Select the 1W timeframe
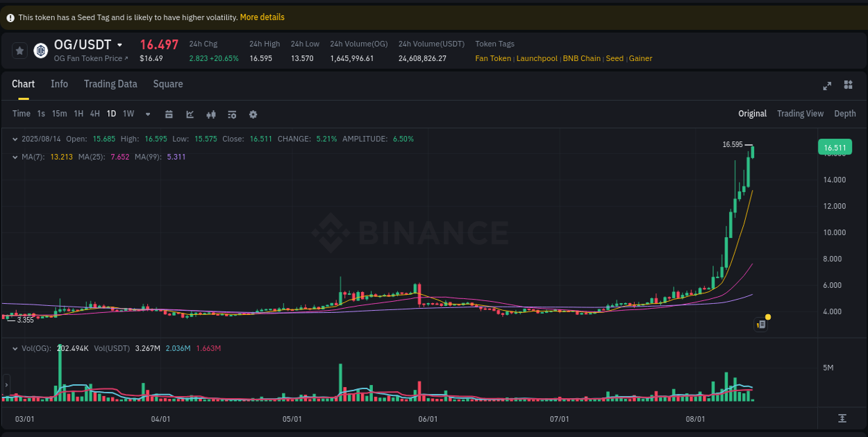868x437 pixels. pyautogui.click(x=128, y=114)
